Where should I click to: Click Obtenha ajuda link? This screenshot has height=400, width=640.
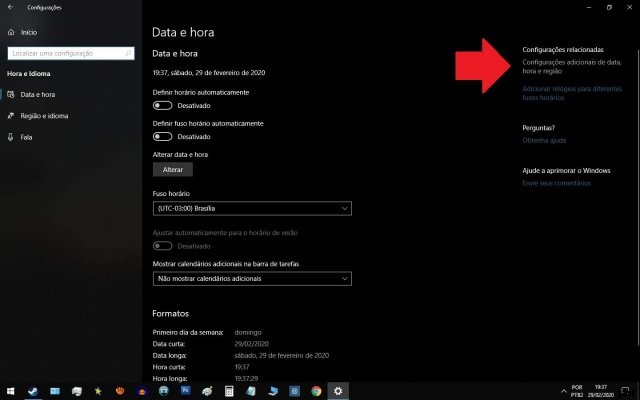tap(544, 141)
